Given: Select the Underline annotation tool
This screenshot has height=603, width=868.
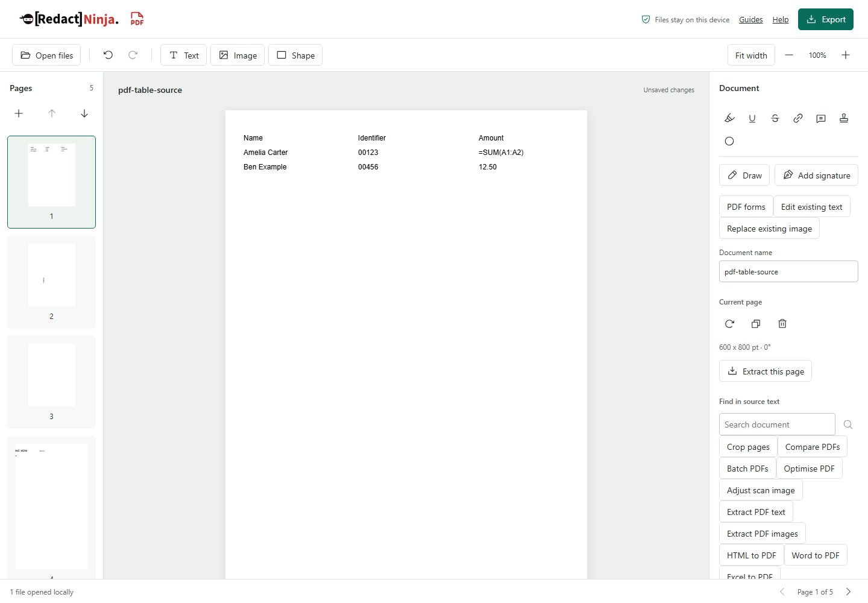Looking at the screenshot, I should pos(752,118).
